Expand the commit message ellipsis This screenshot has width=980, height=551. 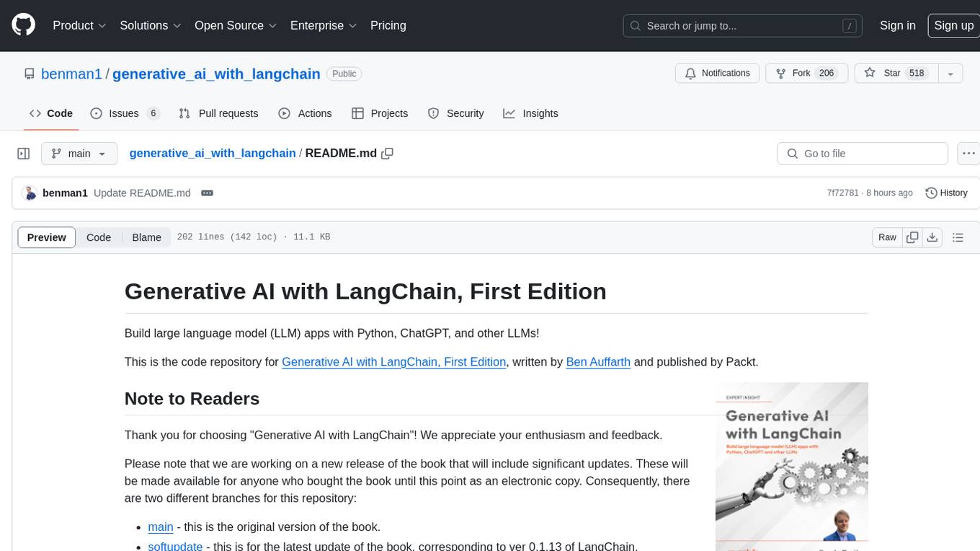(x=207, y=193)
